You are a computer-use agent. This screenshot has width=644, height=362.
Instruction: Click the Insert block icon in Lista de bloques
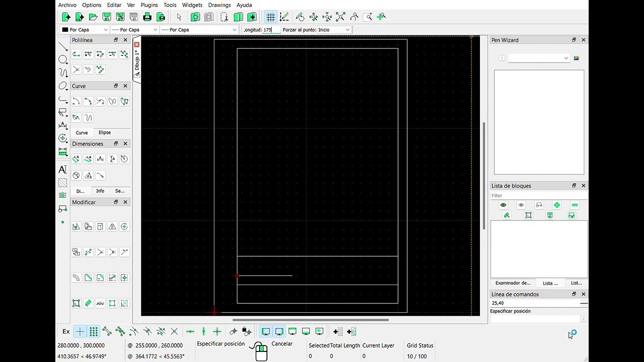[572, 215]
